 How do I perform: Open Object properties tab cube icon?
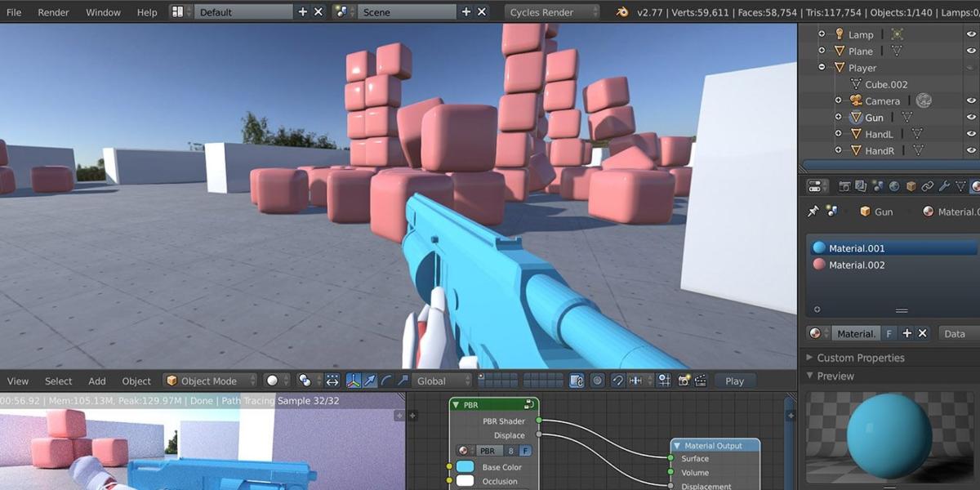coord(911,186)
